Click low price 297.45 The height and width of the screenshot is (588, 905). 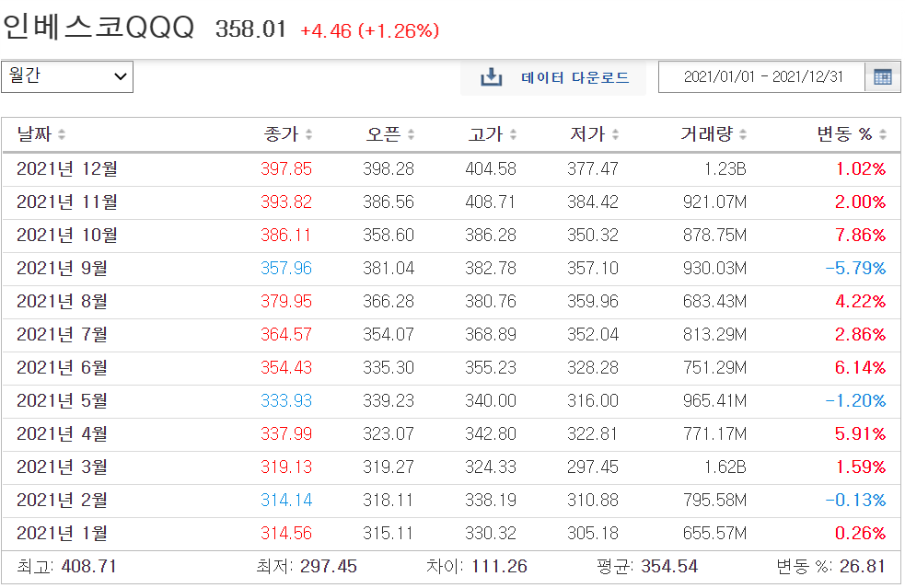coord(593,467)
